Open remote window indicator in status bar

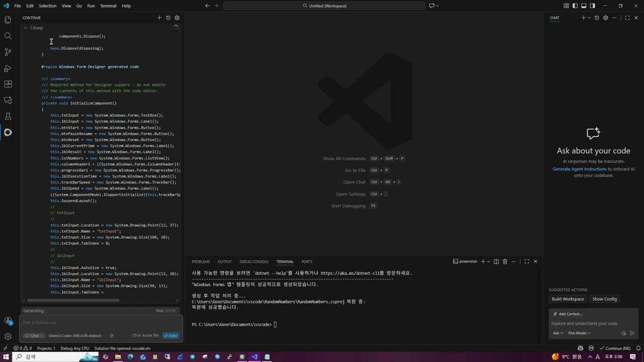tap(5, 348)
